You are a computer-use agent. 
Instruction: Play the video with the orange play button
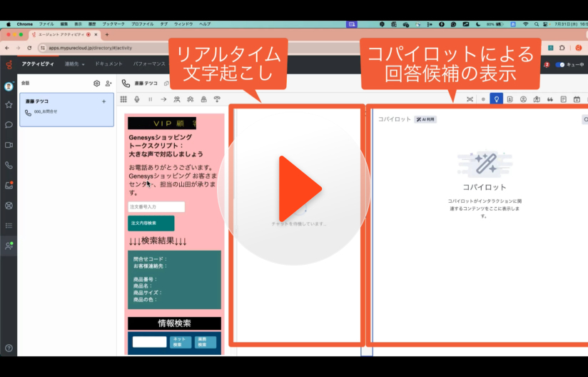coord(300,188)
